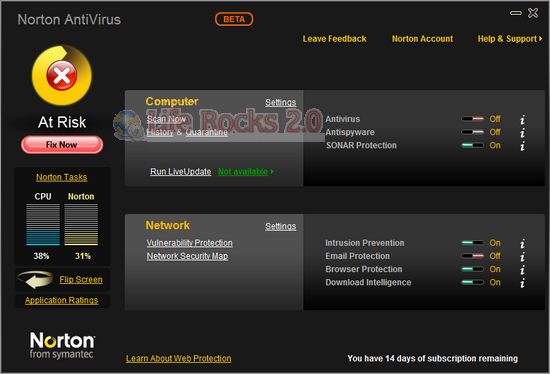Click the Antivirus Off status text

pos(495,119)
